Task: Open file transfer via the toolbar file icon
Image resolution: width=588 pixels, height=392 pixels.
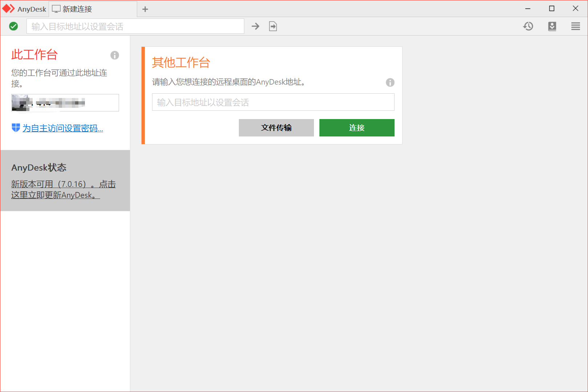Action: pyautogui.click(x=273, y=26)
